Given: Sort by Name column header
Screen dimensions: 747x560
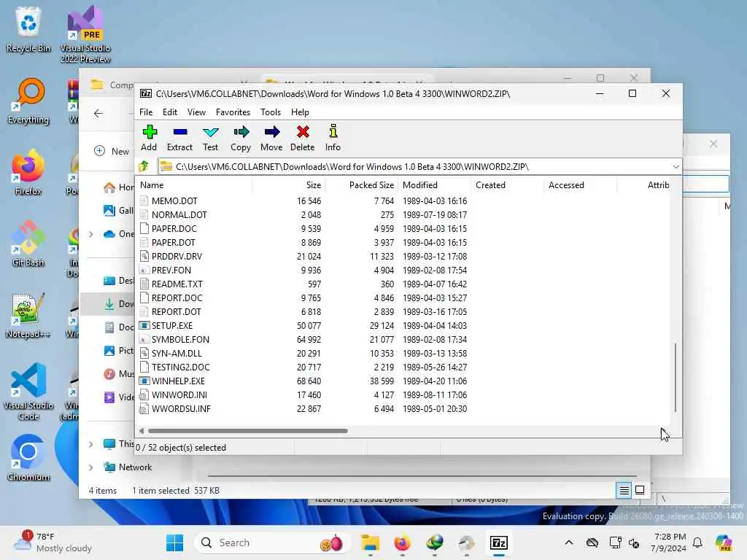Looking at the screenshot, I should [194, 185].
